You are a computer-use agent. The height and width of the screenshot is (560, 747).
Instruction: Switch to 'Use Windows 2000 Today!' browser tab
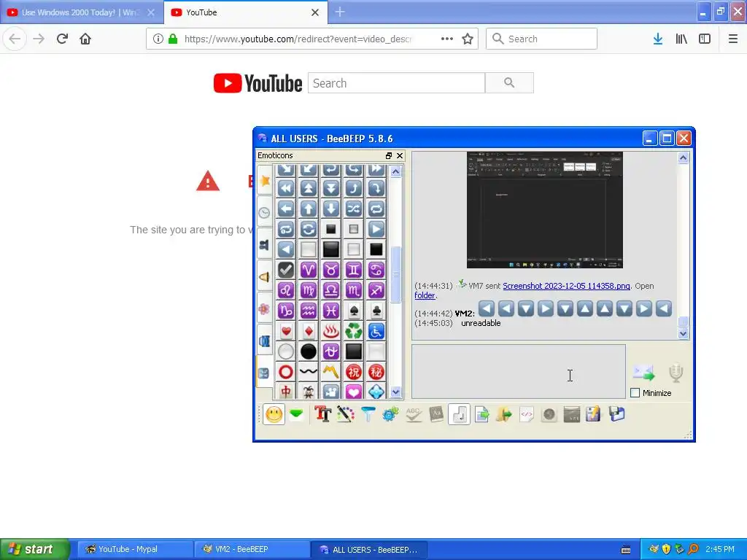click(82, 12)
